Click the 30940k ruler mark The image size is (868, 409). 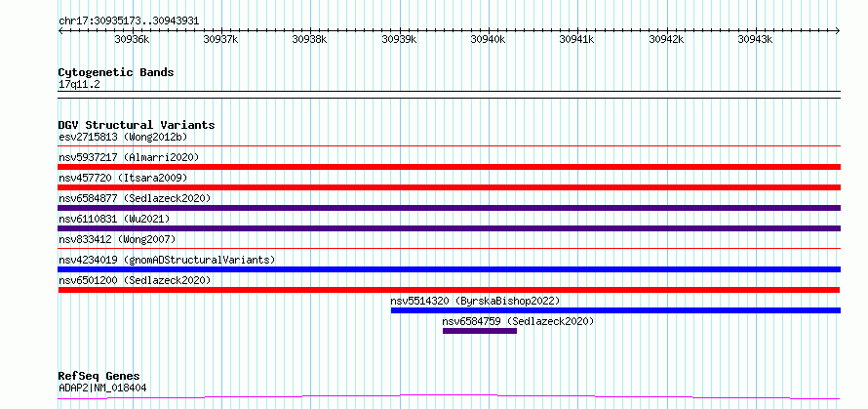(488, 39)
